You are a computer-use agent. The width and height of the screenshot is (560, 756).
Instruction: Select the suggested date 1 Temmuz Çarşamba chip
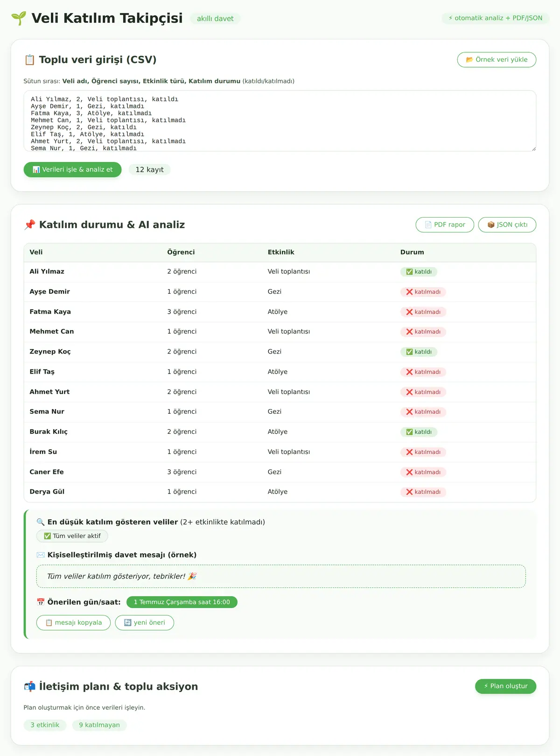point(182,602)
